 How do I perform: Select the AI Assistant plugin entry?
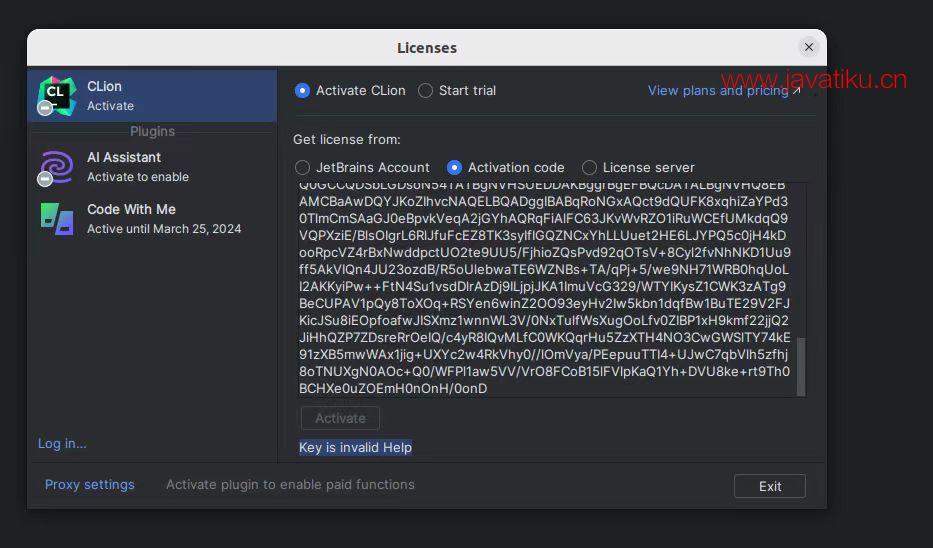point(152,167)
